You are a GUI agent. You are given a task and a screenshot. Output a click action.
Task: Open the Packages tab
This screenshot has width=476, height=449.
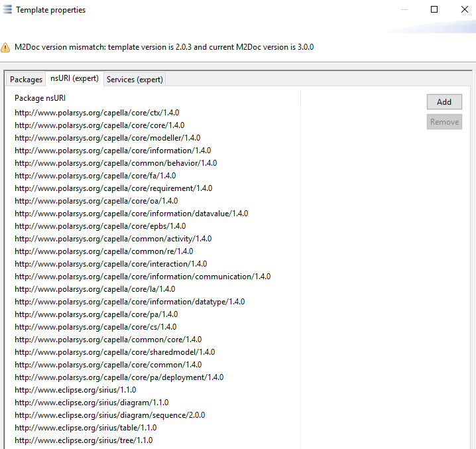(x=26, y=80)
